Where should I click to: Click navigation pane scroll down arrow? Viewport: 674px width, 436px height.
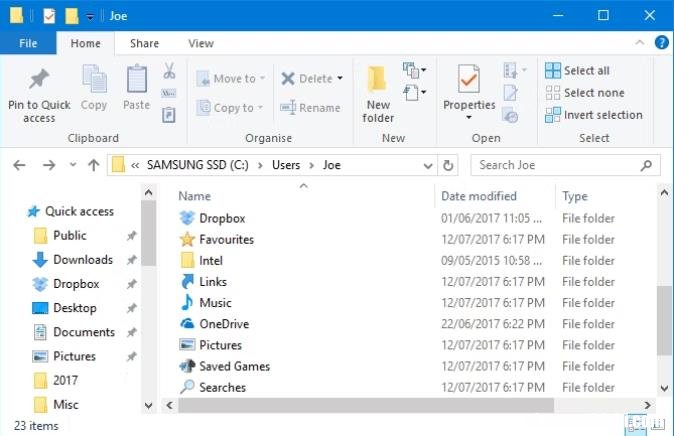[149, 405]
